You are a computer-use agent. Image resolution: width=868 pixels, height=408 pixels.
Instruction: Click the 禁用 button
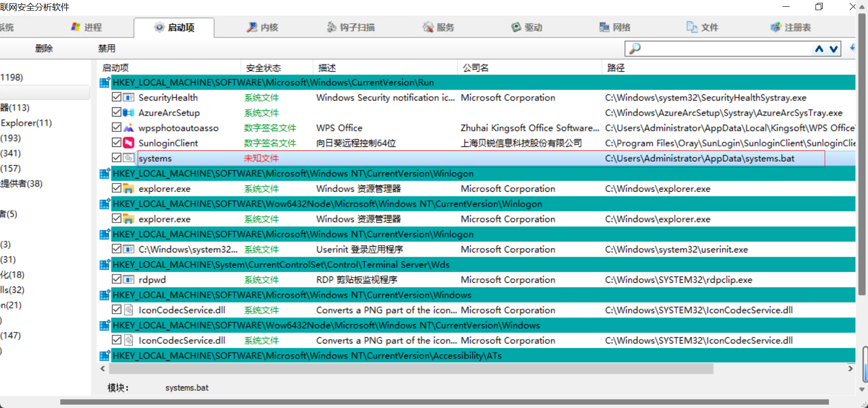pyautogui.click(x=106, y=48)
